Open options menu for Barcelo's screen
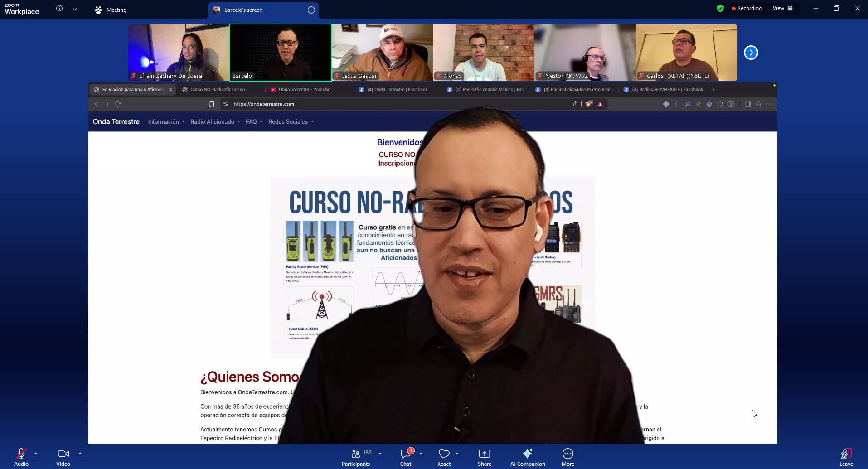The width and height of the screenshot is (868, 469). point(311,10)
